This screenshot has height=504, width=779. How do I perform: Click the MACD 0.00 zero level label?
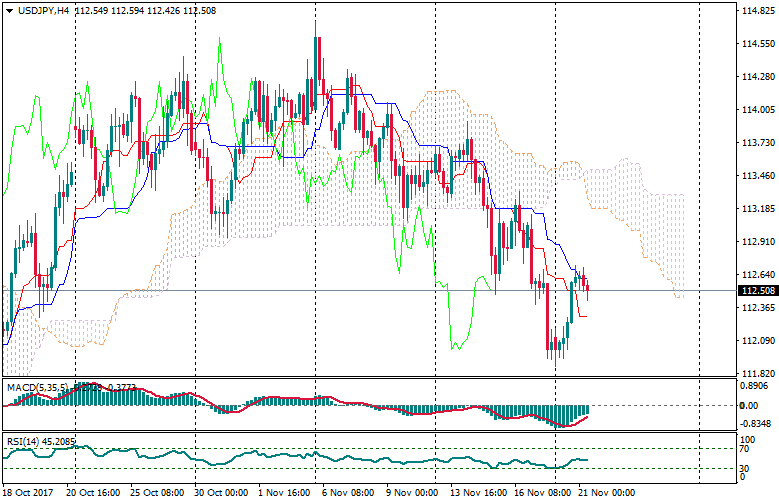coord(747,405)
